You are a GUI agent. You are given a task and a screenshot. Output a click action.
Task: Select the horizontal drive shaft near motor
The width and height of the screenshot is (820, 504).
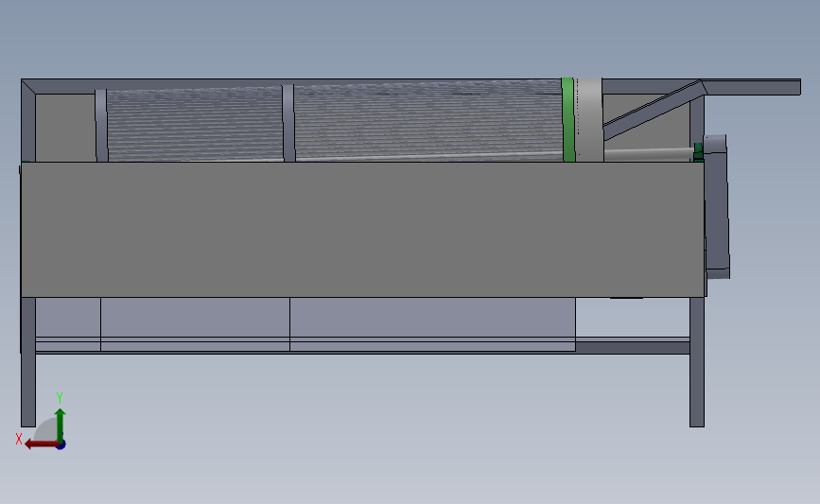(x=649, y=154)
